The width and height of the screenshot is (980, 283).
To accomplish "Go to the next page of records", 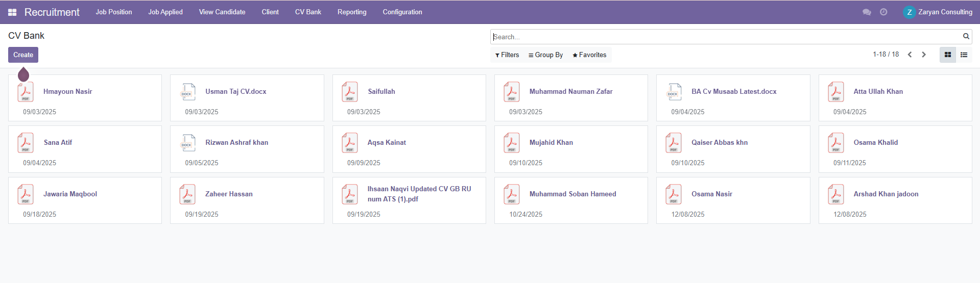I will point(924,55).
